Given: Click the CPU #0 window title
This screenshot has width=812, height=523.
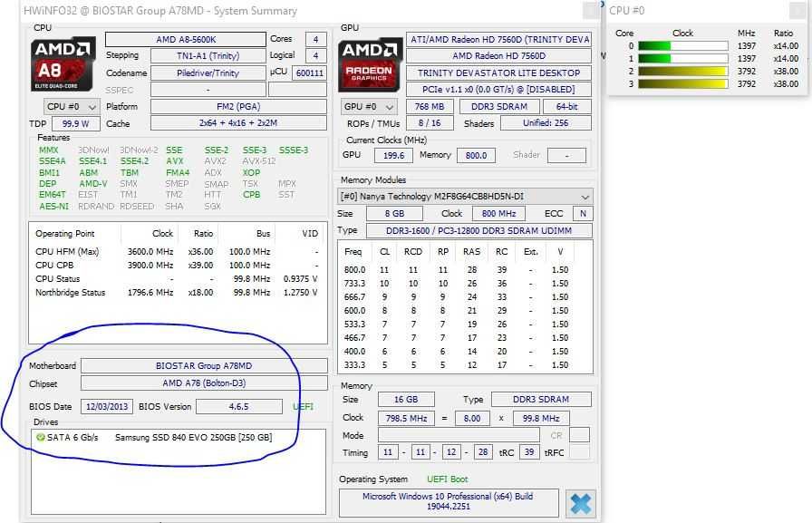Looking at the screenshot, I should pos(626,10).
